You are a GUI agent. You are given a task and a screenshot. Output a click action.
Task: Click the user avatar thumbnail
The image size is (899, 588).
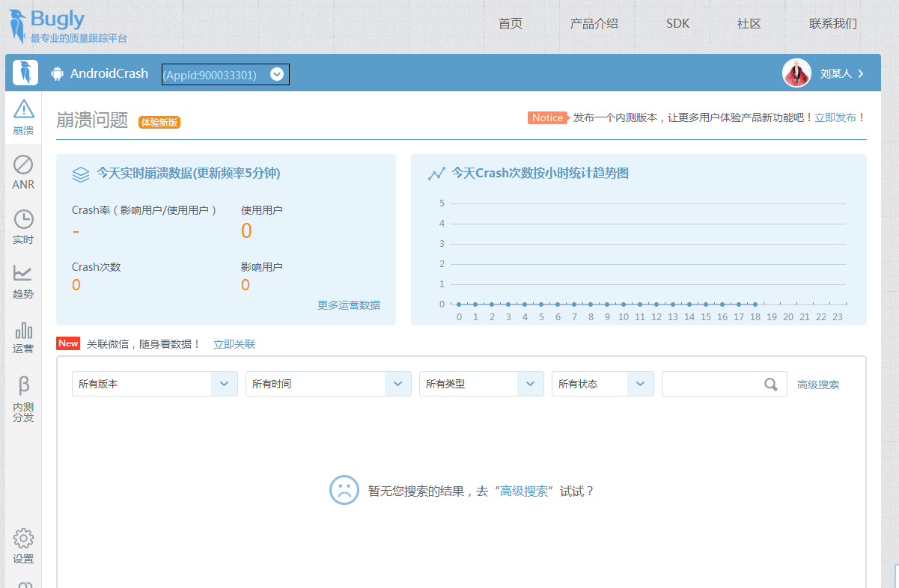[x=796, y=73]
